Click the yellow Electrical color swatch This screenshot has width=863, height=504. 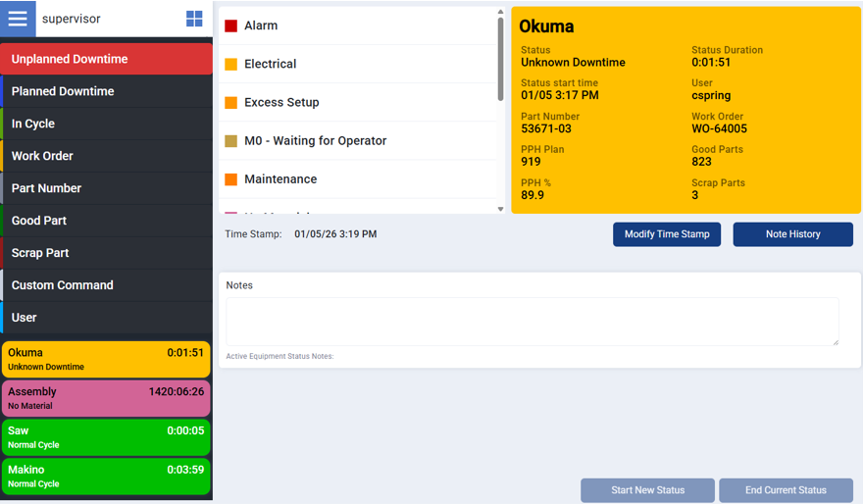pyautogui.click(x=231, y=65)
